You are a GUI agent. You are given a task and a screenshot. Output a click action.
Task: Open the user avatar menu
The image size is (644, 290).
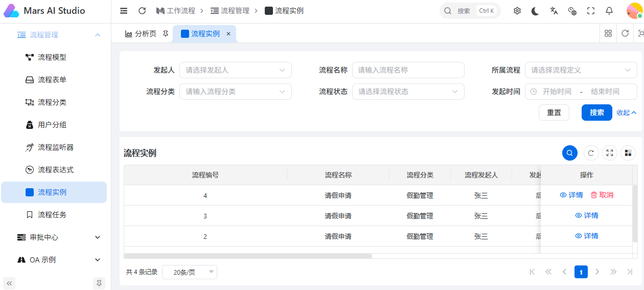click(x=634, y=11)
